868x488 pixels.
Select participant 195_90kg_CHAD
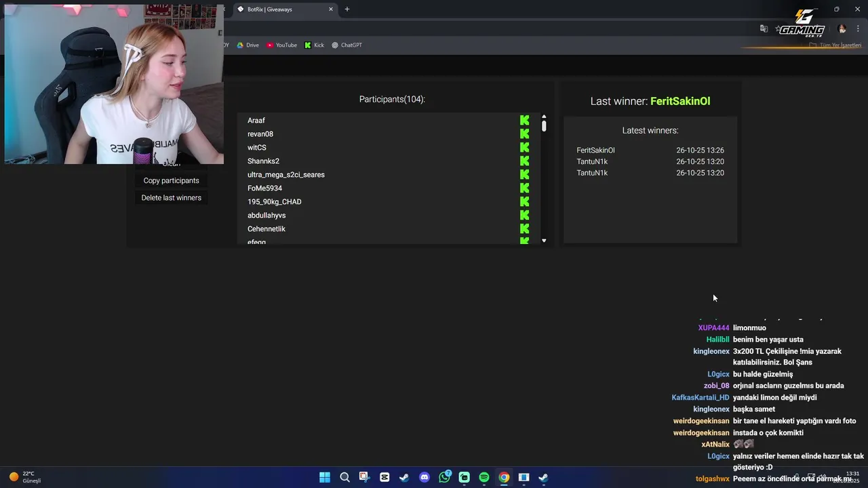pos(275,201)
